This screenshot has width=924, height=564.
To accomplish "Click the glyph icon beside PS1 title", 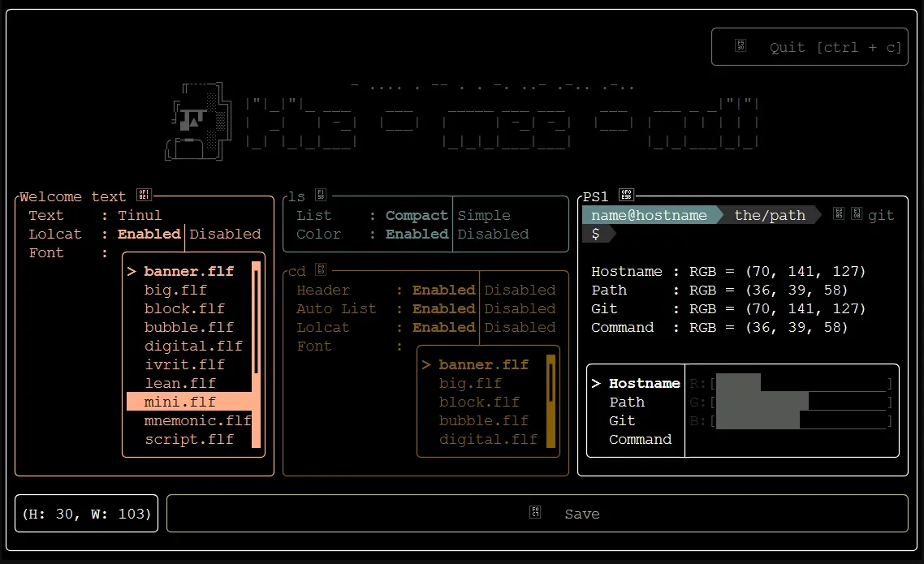I will click(x=626, y=195).
